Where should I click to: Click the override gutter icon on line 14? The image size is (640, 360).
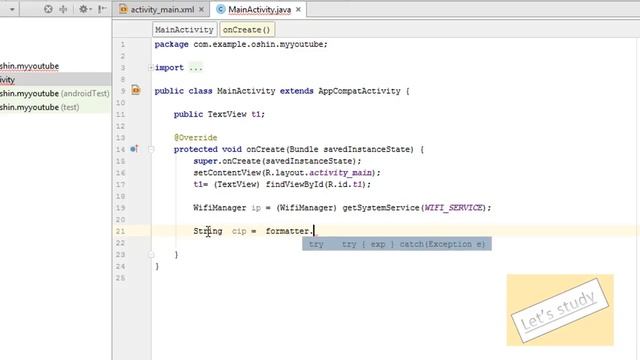pos(134,149)
